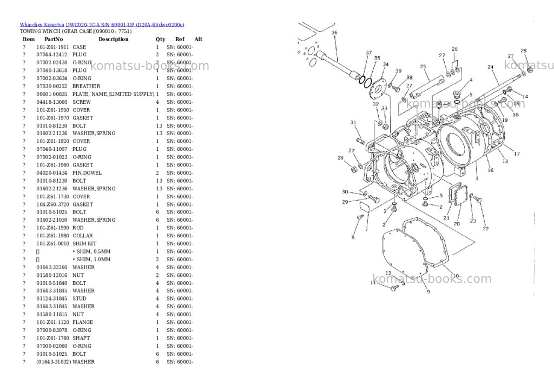The height and width of the screenshot is (392, 554).
Task: Select part number 101-Z61-1960
Action: pyautogui.click(x=52, y=165)
